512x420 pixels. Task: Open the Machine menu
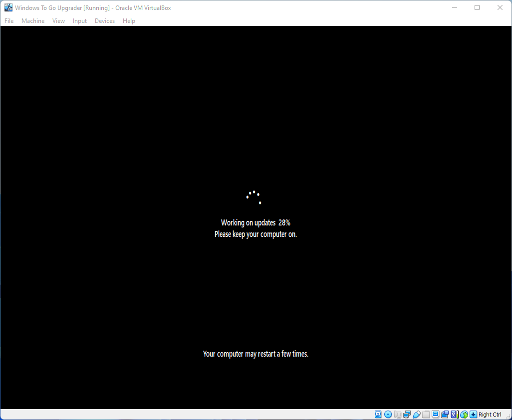click(x=33, y=21)
